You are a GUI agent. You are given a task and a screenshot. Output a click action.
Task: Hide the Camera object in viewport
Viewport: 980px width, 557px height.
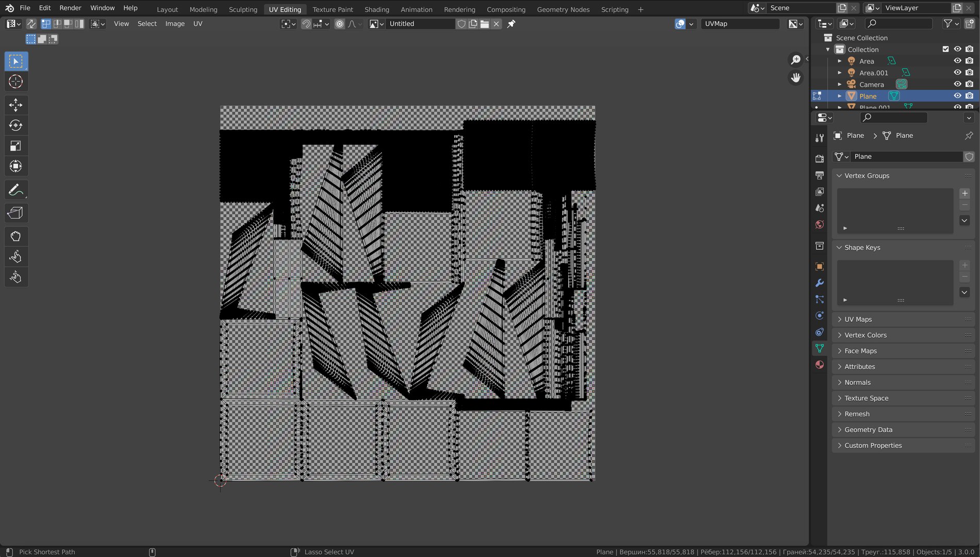pyautogui.click(x=957, y=84)
